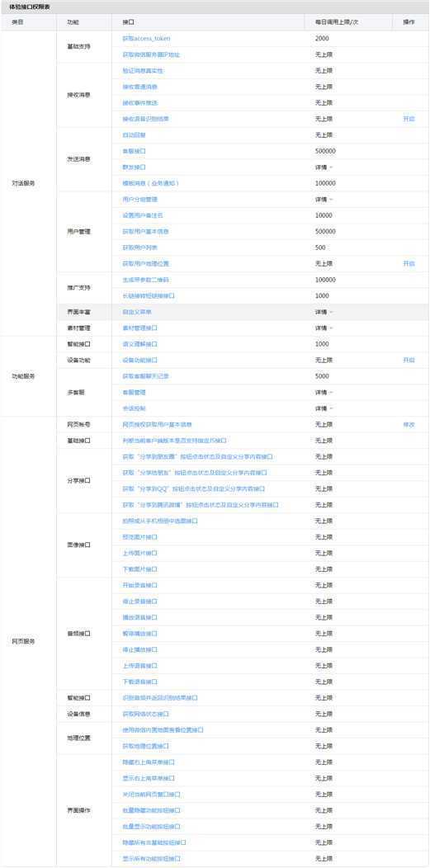Click 开启 for 接收语音识别结果

pyautogui.click(x=409, y=119)
